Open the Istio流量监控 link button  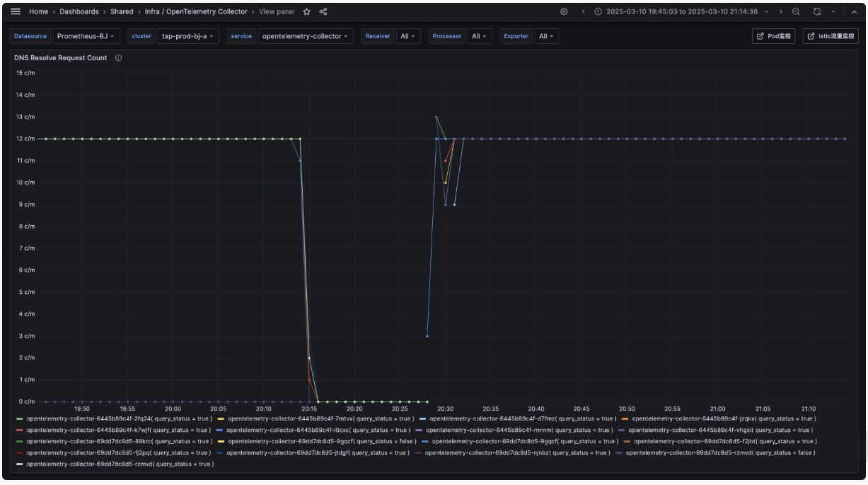coord(831,36)
